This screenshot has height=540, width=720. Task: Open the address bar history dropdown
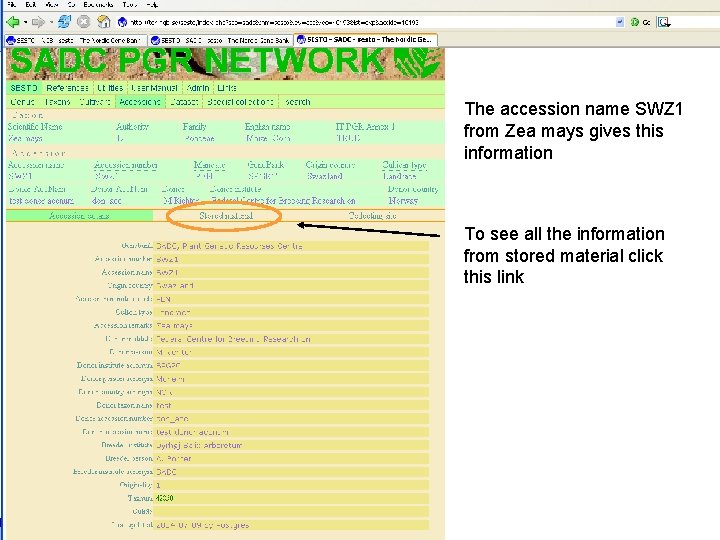(x=620, y=22)
